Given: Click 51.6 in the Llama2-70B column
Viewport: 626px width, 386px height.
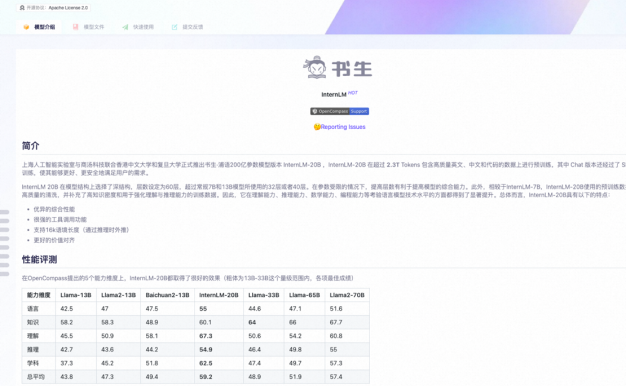Looking at the screenshot, I should [336, 309].
